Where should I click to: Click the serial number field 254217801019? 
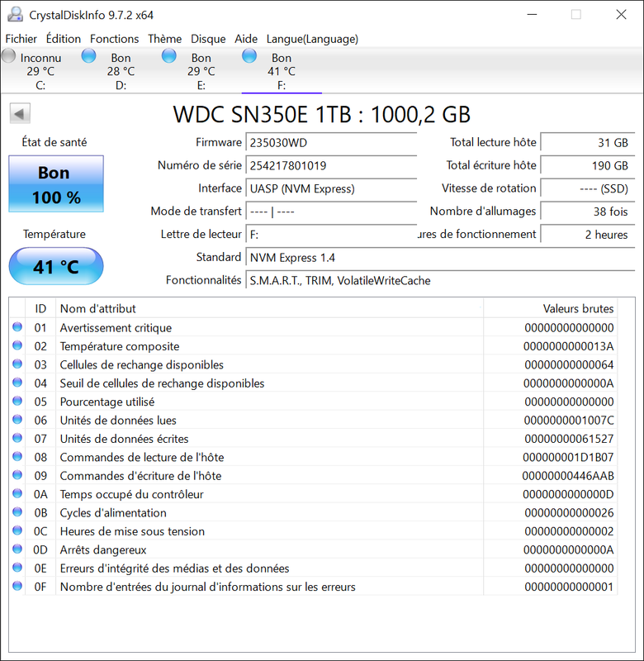tap(331, 165)
